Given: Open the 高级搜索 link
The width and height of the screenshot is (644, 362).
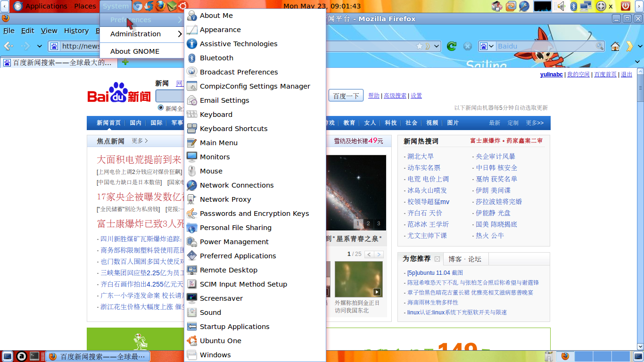Looking at the screenshot, I should [x=395, y=96].
